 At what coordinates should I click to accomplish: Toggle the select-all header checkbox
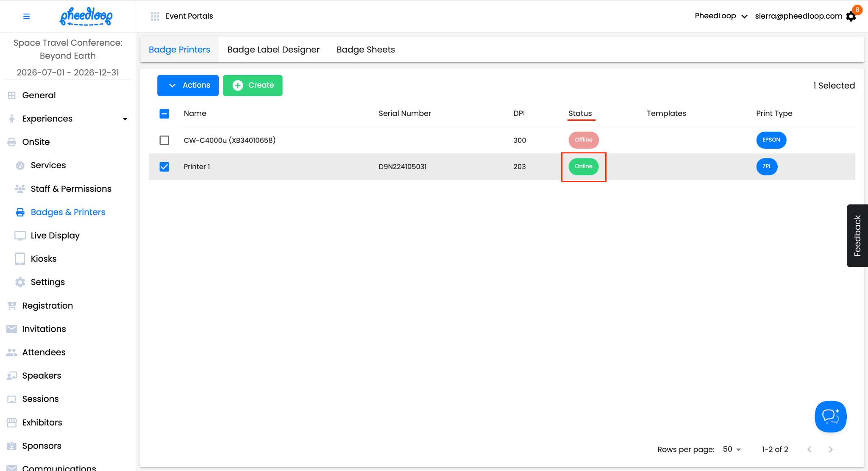[164, 114]
